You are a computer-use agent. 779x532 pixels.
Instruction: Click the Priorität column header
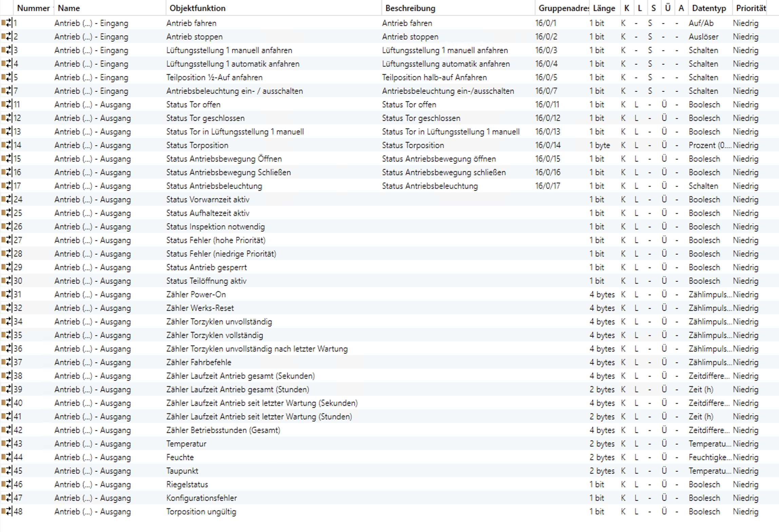pyautogui.click(x=751, y=8)
